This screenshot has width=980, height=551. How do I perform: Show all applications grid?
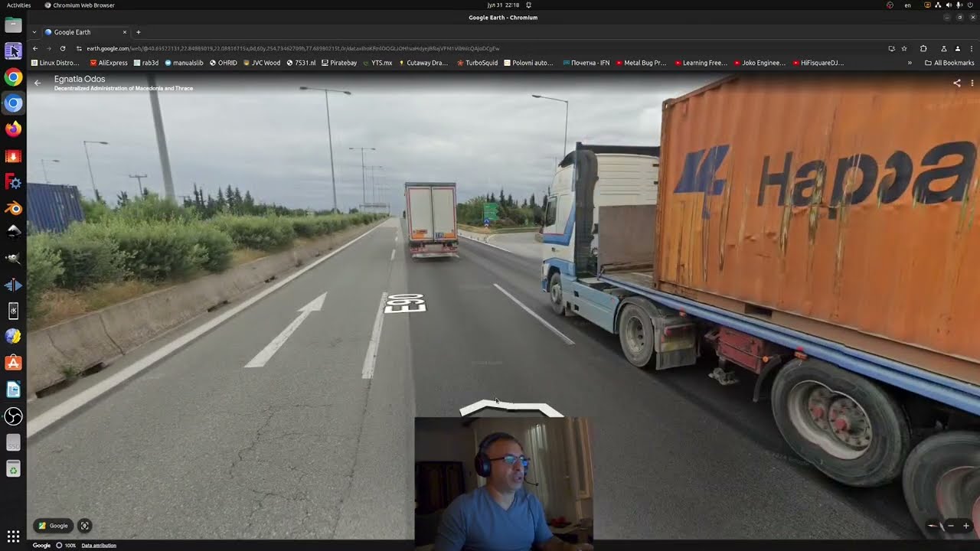(13, 536)
